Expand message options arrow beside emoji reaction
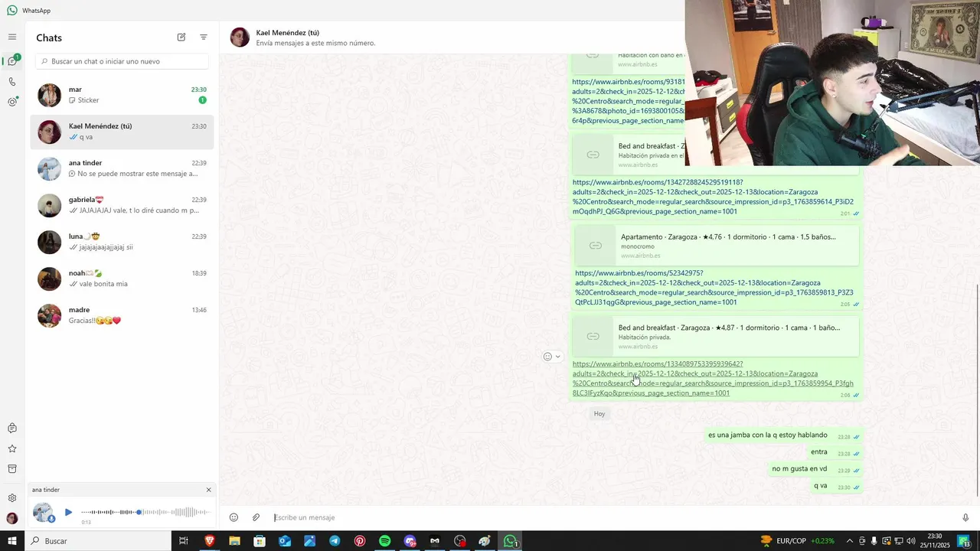The image size is (980, 551). [557, 357]
